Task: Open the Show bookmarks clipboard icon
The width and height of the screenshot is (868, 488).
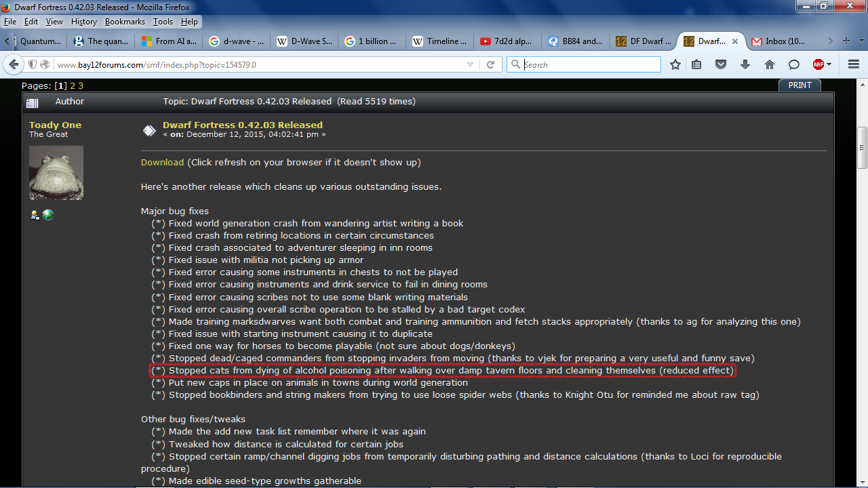Action: [696, 64]
